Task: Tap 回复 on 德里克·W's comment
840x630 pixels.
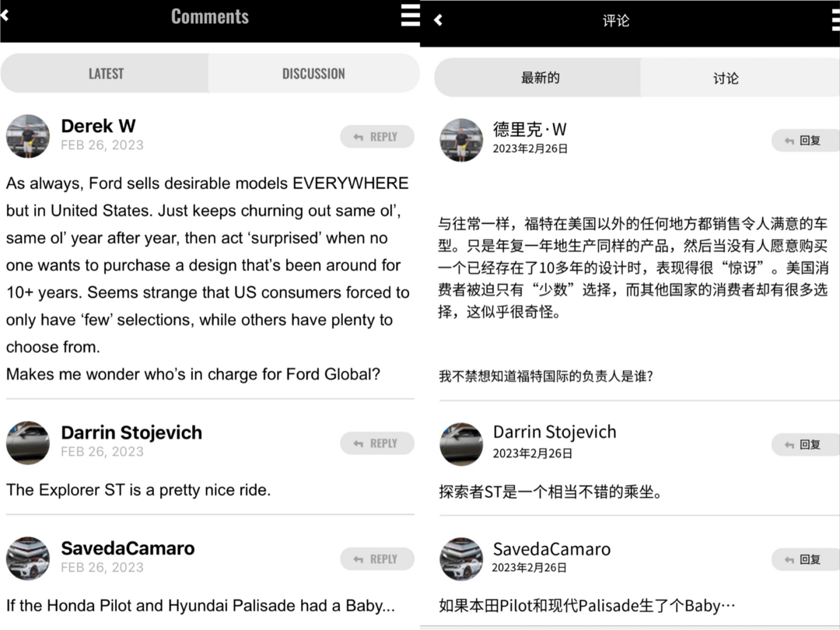Action: click(x=805, y=140)
